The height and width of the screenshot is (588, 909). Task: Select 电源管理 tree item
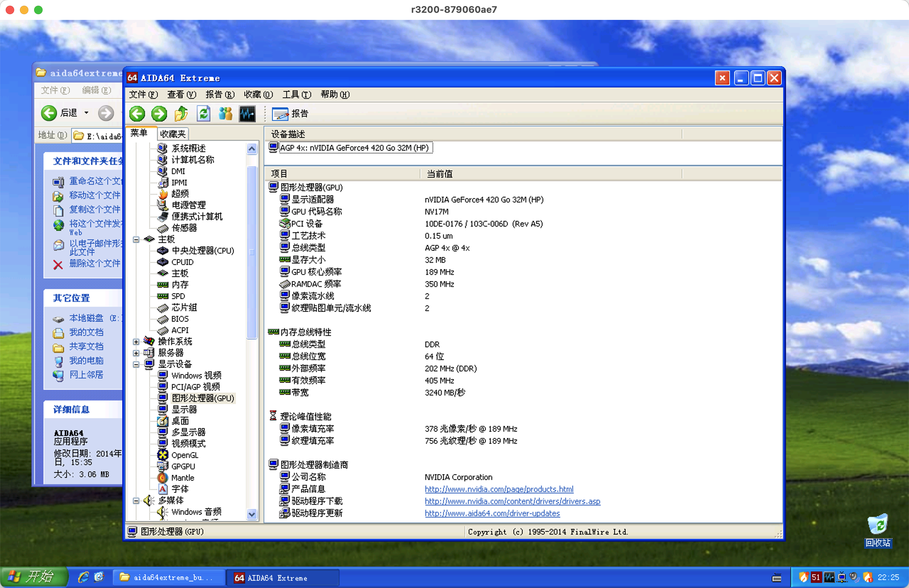click(188, 205)
